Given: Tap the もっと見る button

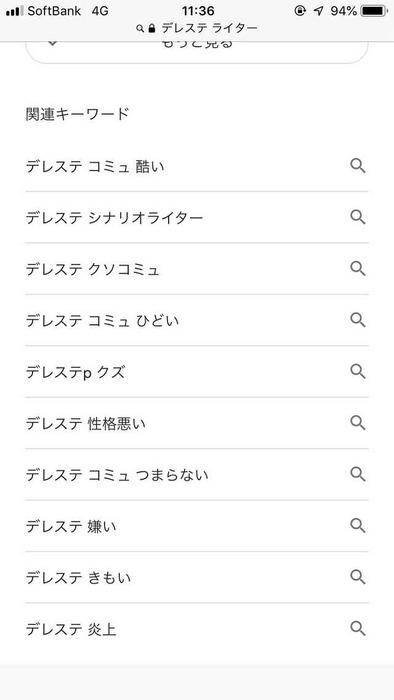Looking at the screenshot, I should click(x=197, y=52).
